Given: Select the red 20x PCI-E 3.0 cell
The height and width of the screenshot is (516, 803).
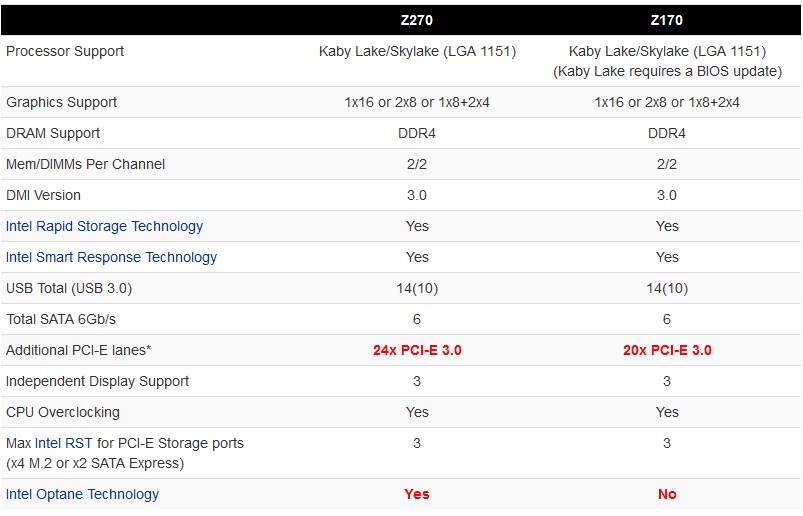Looking at the screenshot, I should [667, 350].
